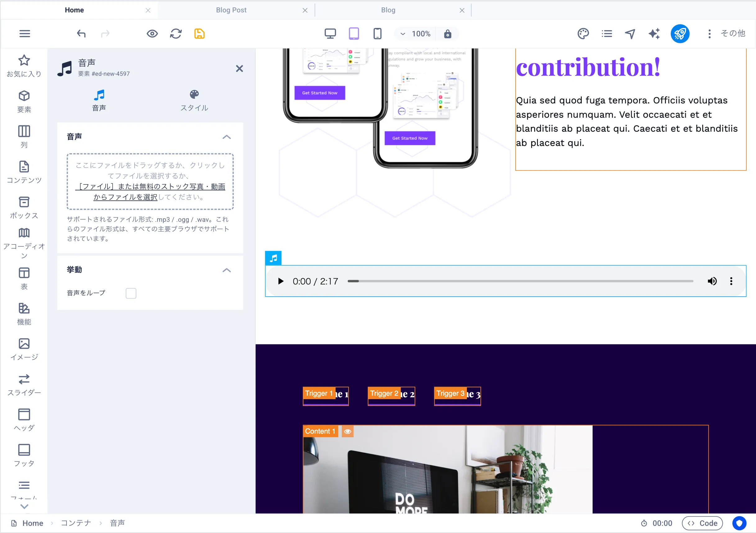This screenshot has height=533, width=756.
Task: Go to コンテナ in breadcrumb
Action: (76, 523)
